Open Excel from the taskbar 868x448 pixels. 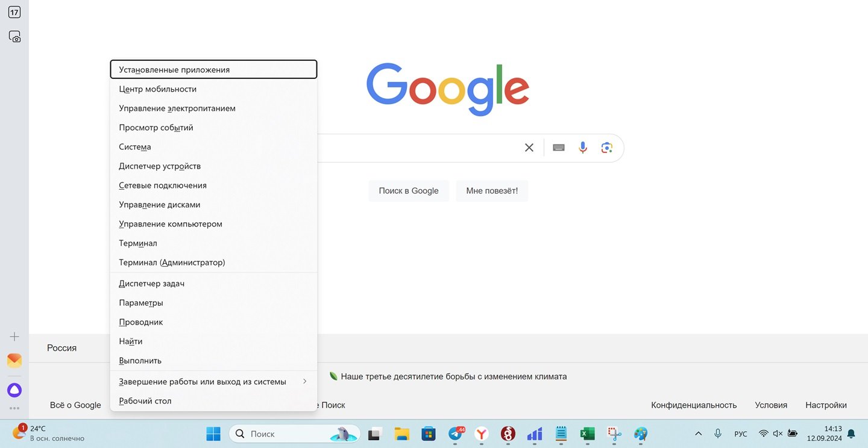coord(588,434)
